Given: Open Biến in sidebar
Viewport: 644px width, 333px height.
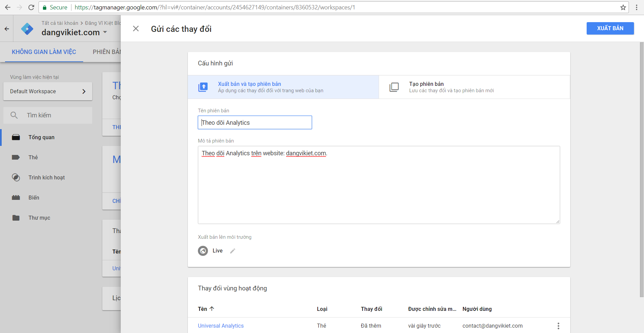Looking at the screenshot, I should [x=34, y=198].
